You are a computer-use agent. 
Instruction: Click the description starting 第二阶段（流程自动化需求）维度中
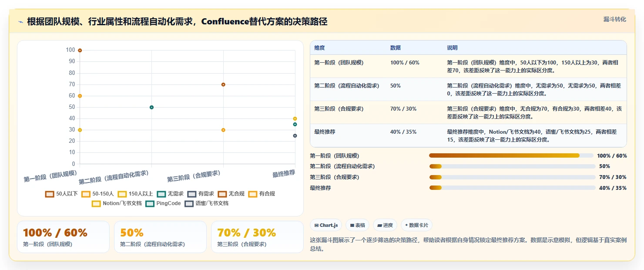coord(533,89)
